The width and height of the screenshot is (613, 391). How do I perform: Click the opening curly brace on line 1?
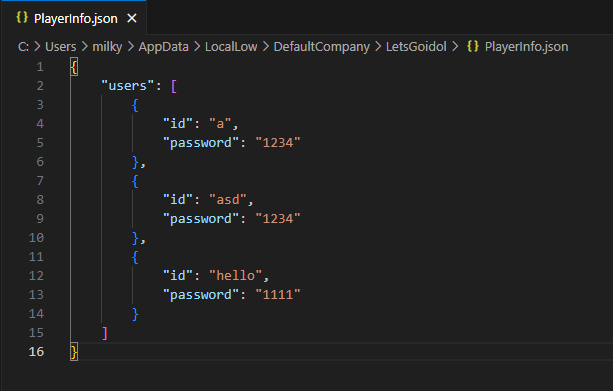click(74, 67)
